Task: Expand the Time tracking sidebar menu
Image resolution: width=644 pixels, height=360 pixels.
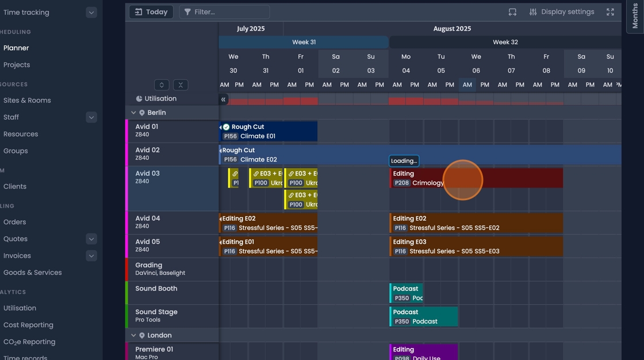Action: [91, 13]
